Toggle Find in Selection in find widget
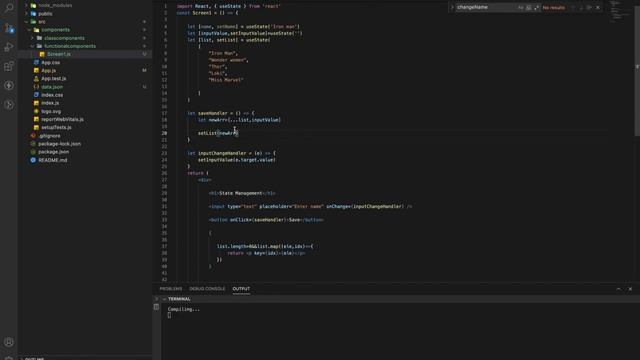Screen dimensions: 640x360 589,7
